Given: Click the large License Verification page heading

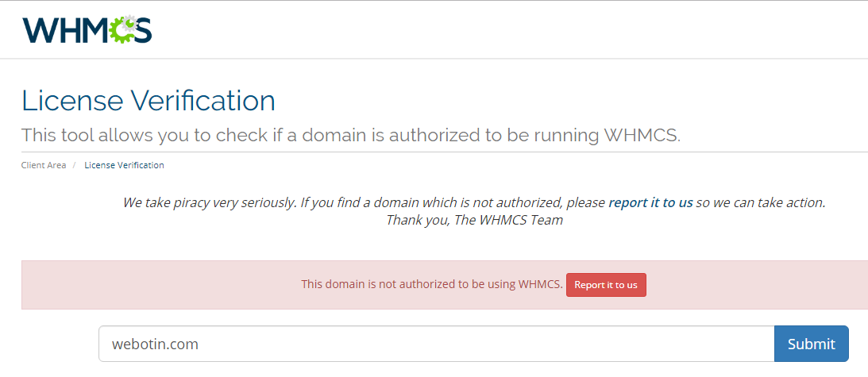Looking at the screenshot, I should [x=149, y=101].
